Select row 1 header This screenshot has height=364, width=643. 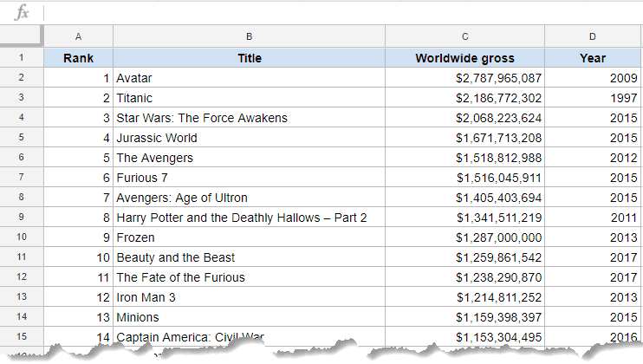pyautogui.click(x=21, y=58)
